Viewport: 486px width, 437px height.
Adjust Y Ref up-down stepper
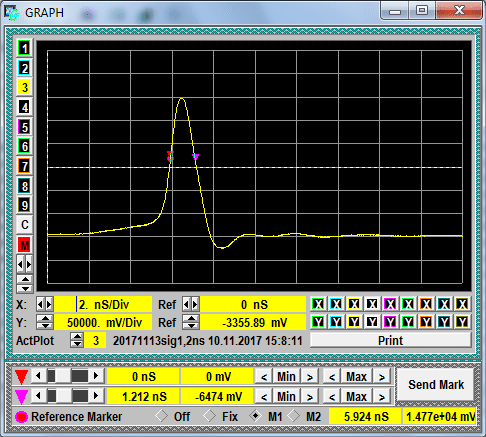point(191,322)
